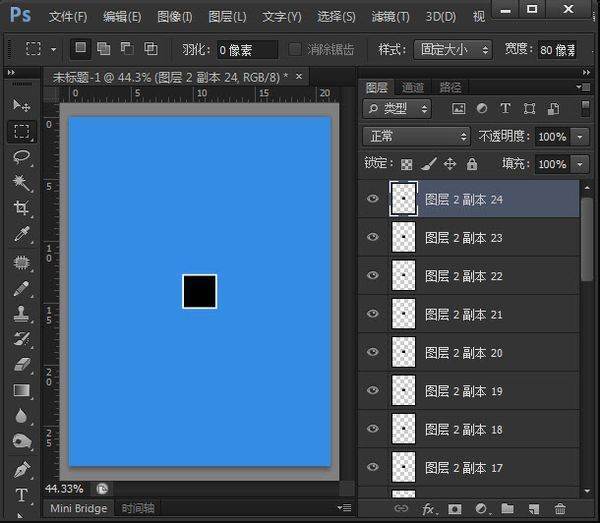Expand the opacity 不透明度 arrow
This screenshot has width=600, height=523.
[x=581, y=136]
